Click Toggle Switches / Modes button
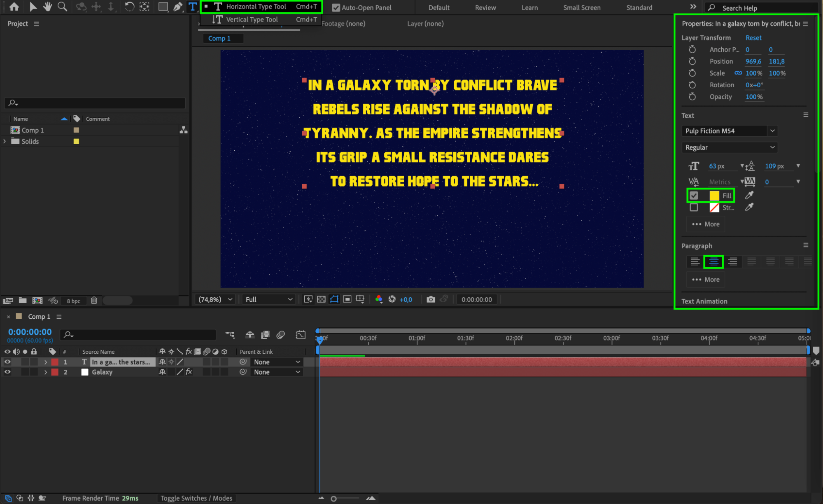 tap(196, 498)
